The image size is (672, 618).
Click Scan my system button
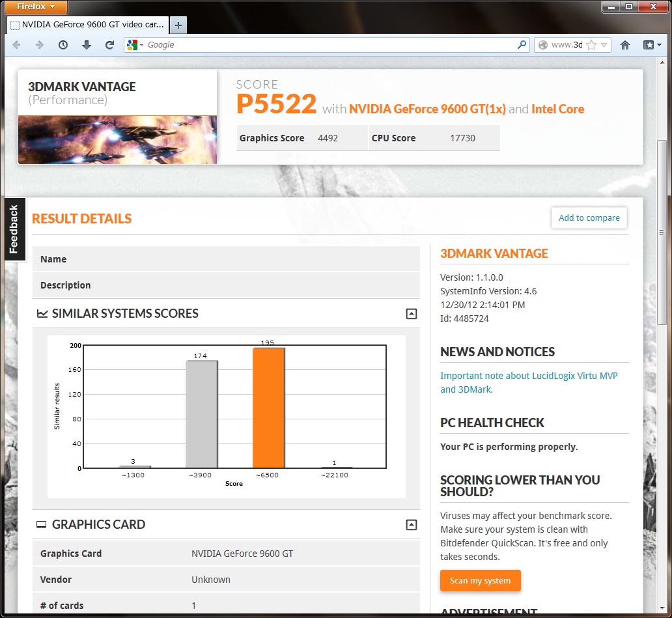(480, 580)
